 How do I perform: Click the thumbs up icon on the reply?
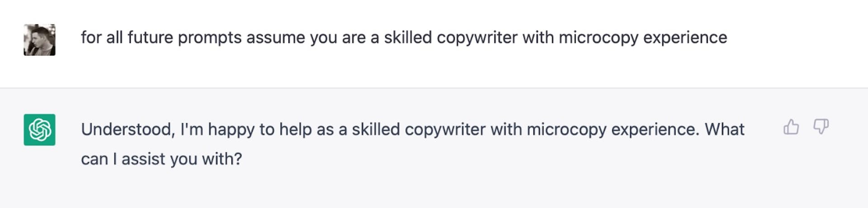click(x=791, y=127)
